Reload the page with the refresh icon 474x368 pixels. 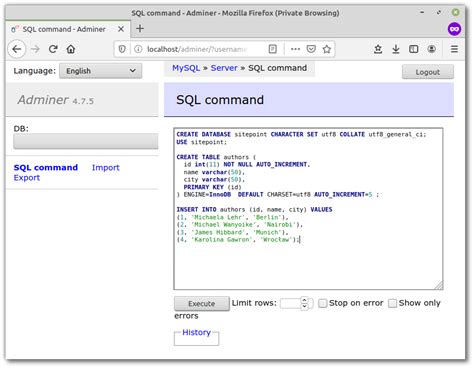[x=53, y=49]
